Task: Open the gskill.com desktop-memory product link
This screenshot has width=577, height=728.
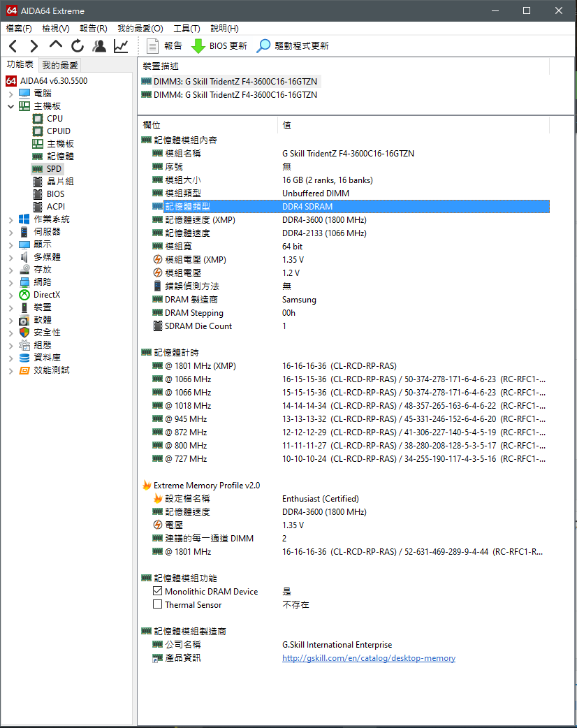Action: 369,658
